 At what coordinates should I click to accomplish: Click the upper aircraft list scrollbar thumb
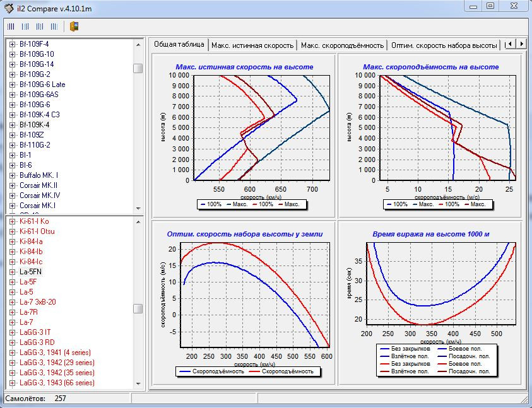pyautogui.click(x=138, y=69)
